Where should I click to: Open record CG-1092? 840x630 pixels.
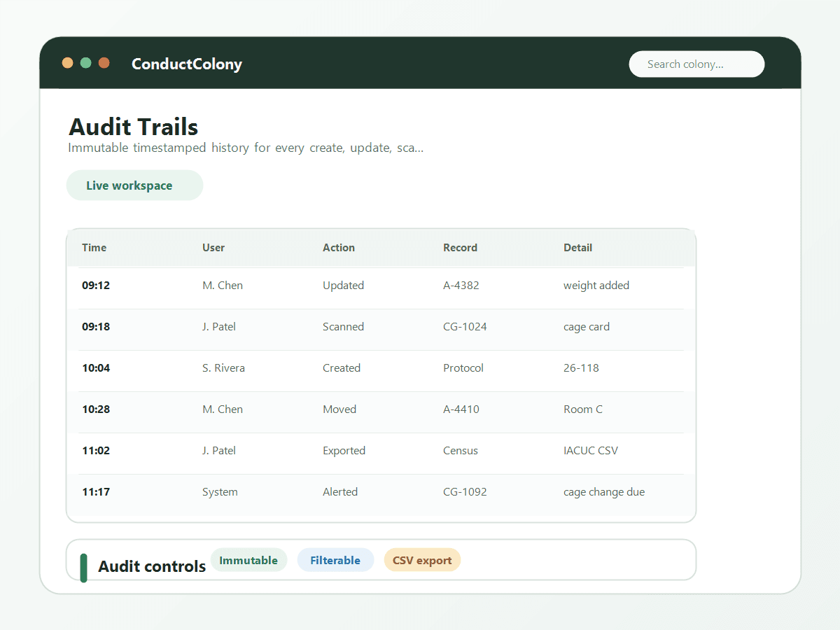click(x=465, y=492)
